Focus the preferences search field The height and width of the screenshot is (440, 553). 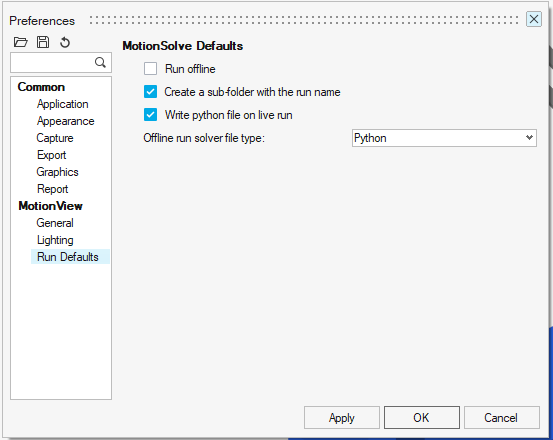61,63
